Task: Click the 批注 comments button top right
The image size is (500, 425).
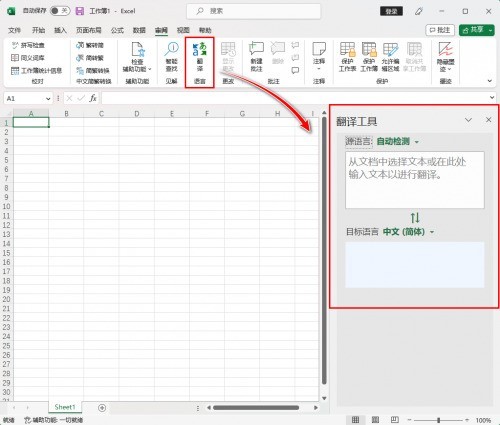Action: tap(440, 30)
